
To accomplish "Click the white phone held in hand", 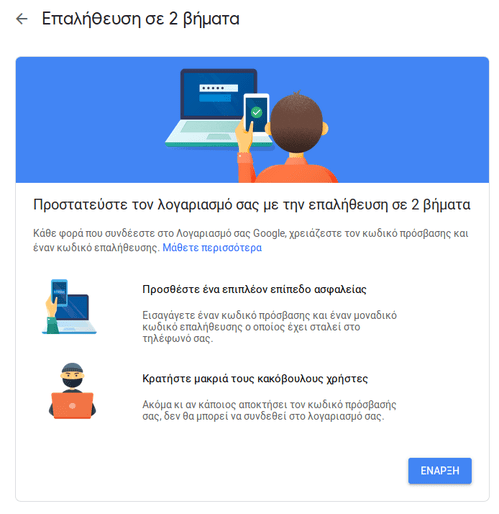I will tap(256, 113).
